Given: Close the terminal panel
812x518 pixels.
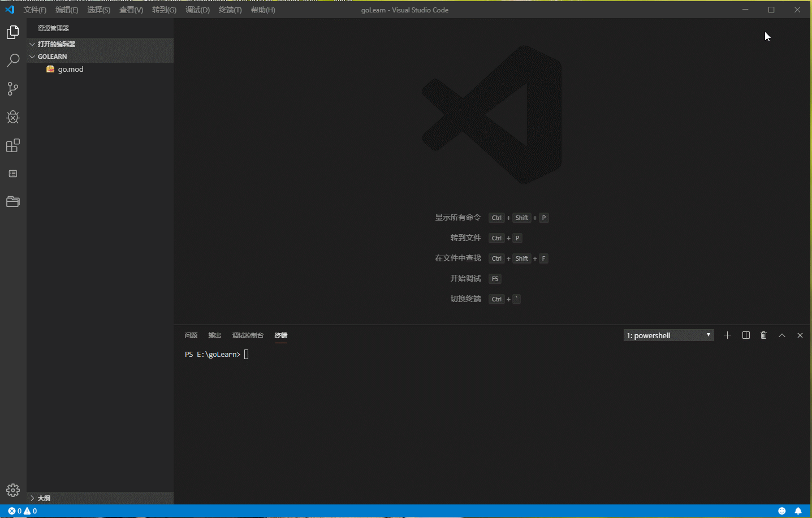Looking at the screenshot, I should (x=800, y=335).
